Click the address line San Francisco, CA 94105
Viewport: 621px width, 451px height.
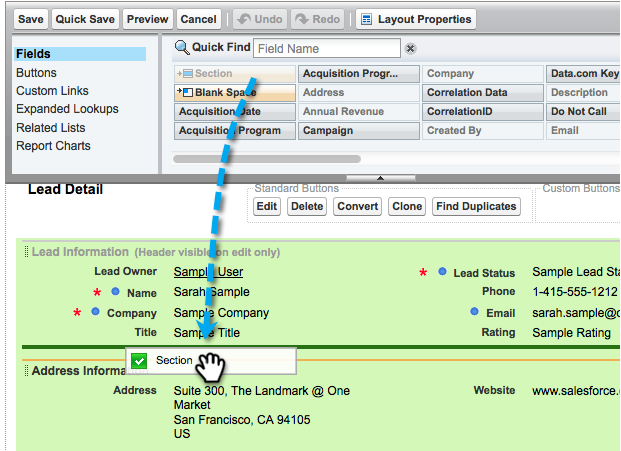(x=242, y=420)
